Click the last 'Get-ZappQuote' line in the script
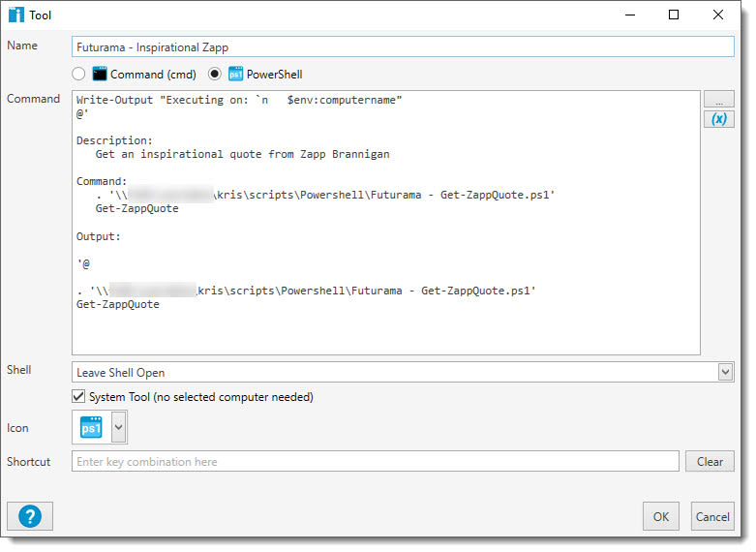756x552 pixels. point(118,304)
